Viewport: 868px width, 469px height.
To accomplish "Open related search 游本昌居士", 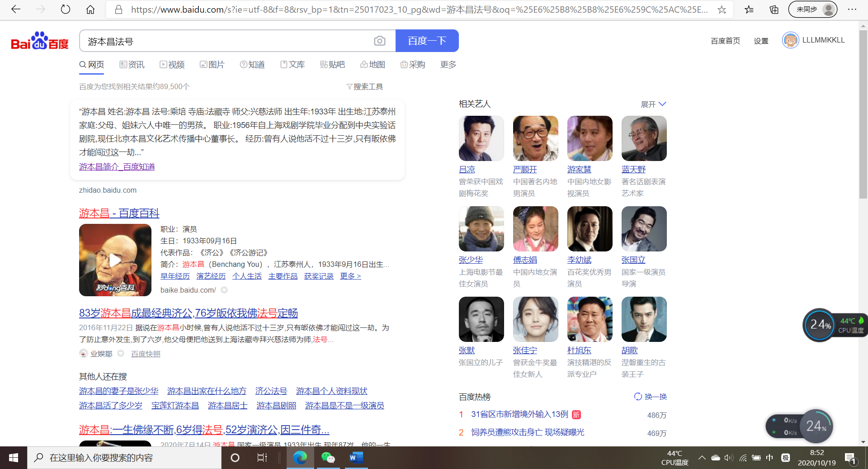I will click(x=228, y=405).
